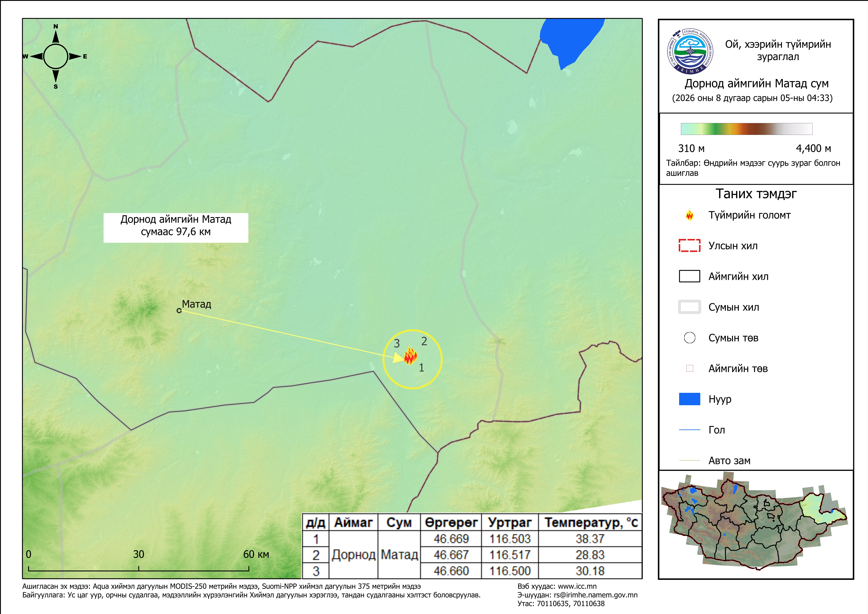This screenshot has width=868, height=614.
Task: Click the Байгууллага organization footer line
Action: [x=251, y=595]
